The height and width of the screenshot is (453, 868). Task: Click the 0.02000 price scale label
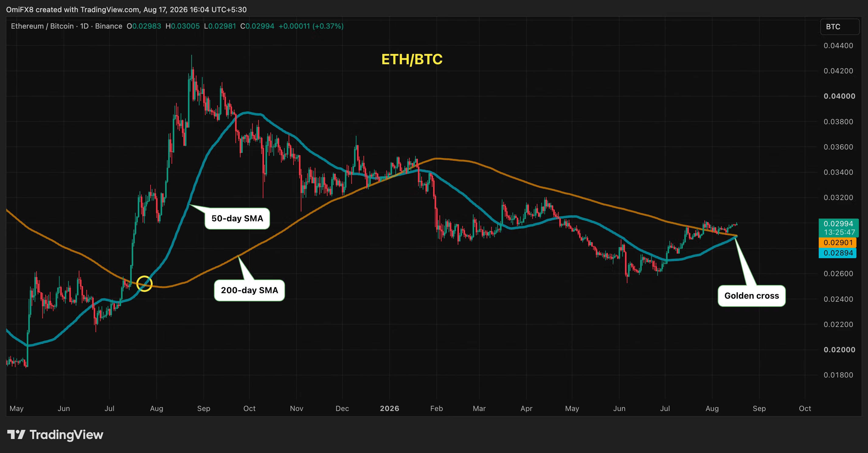[839, 350]
